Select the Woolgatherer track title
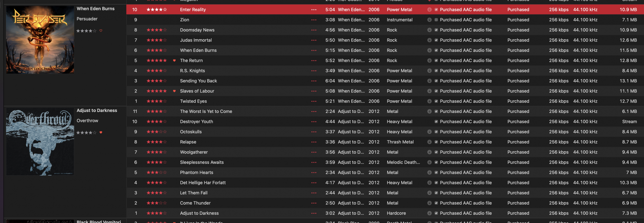 (x=194, y=152)
